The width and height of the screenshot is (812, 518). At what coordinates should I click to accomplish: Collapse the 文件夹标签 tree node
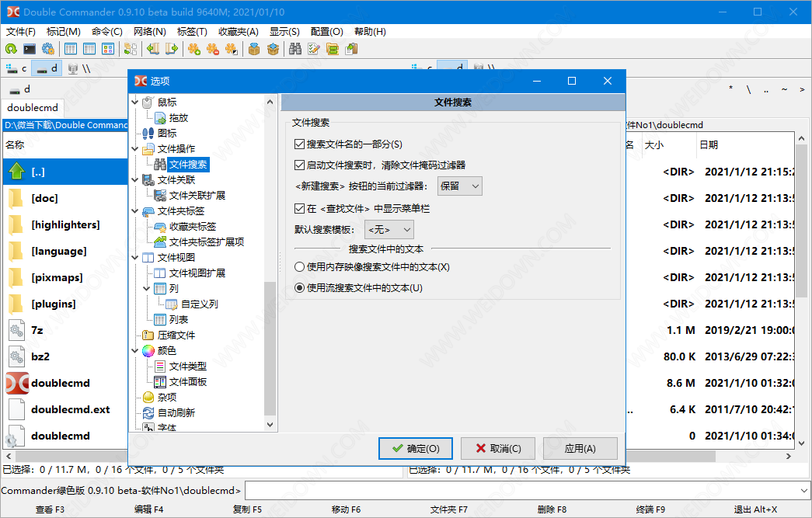pyautogui.click(x=135, y=210)
